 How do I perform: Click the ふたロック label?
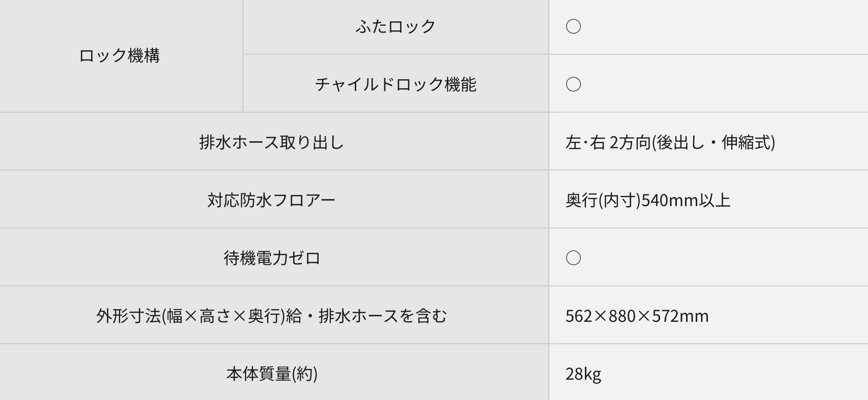point(395,26)
